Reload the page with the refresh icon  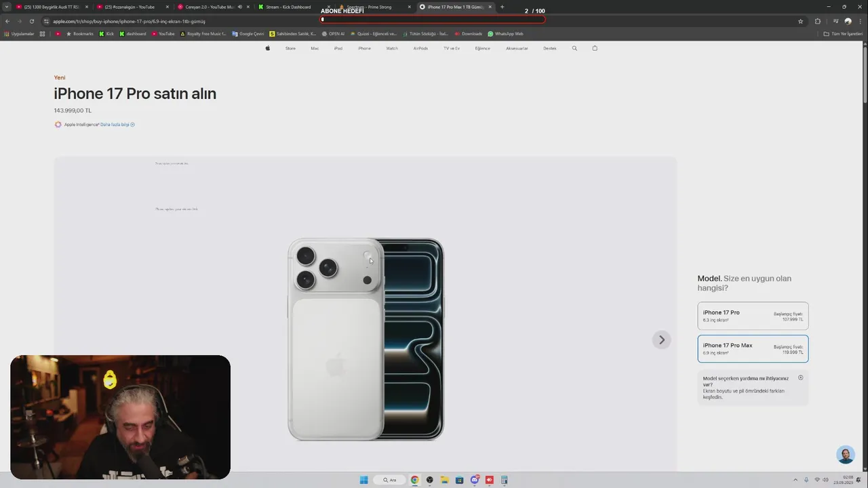(x=31, y=21)
